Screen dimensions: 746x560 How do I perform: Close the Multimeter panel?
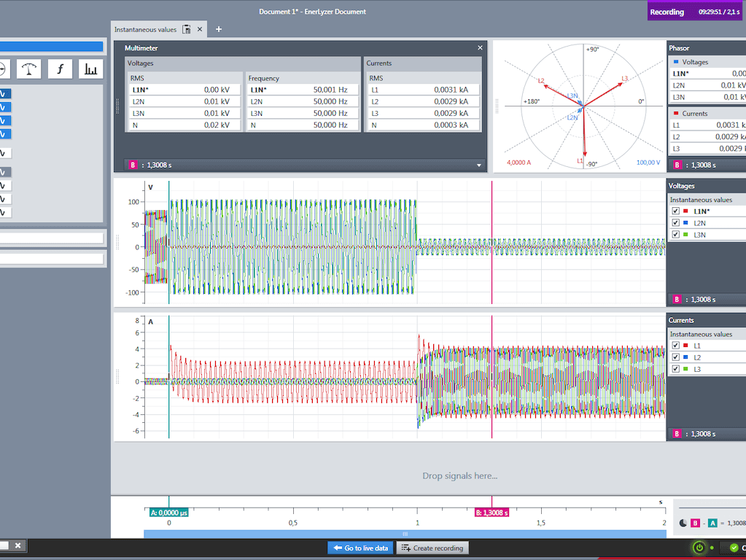click(x=480, y=47)
